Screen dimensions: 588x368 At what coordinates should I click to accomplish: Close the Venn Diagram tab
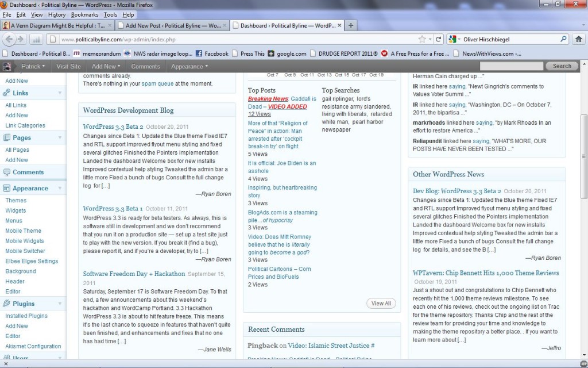point(110,25)
